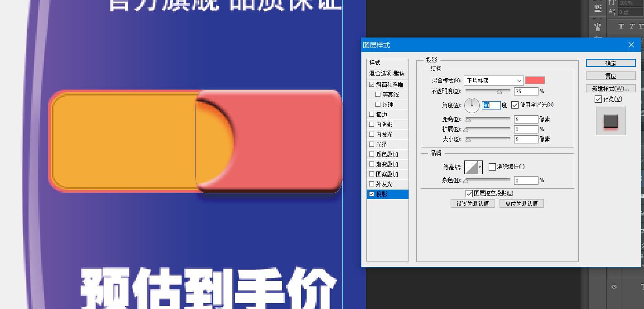Click the 复位 button
This screenshot has height=309, width=644.
tap(611, 76)
